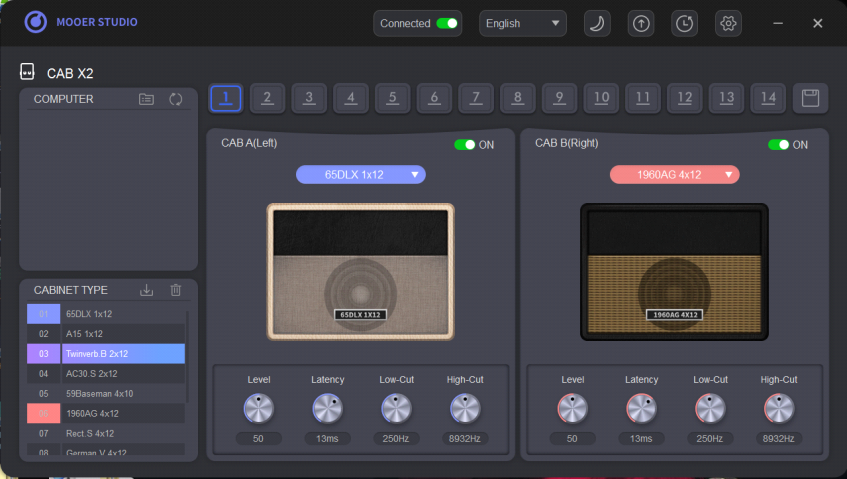Image resolution: width=847 pixels, height=479 pixels.
Task: Click the CAB B Latency knob
Action: coord(641,409)
